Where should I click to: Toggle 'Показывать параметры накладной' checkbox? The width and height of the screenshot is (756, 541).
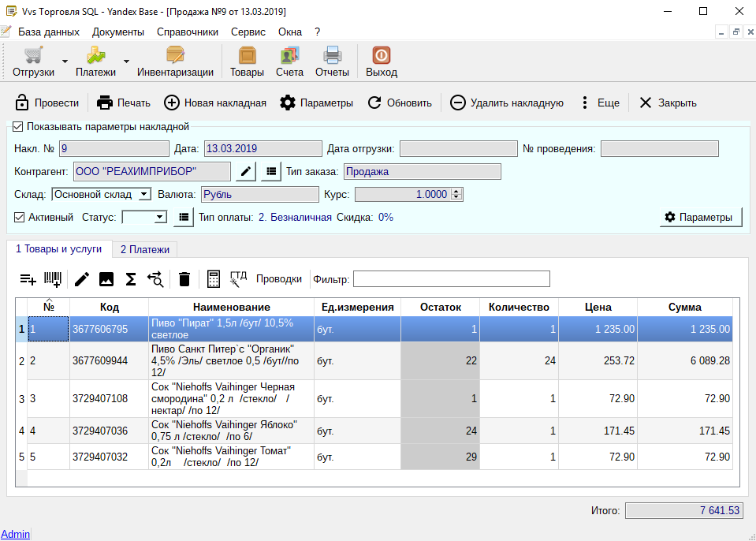pos(18,126)
